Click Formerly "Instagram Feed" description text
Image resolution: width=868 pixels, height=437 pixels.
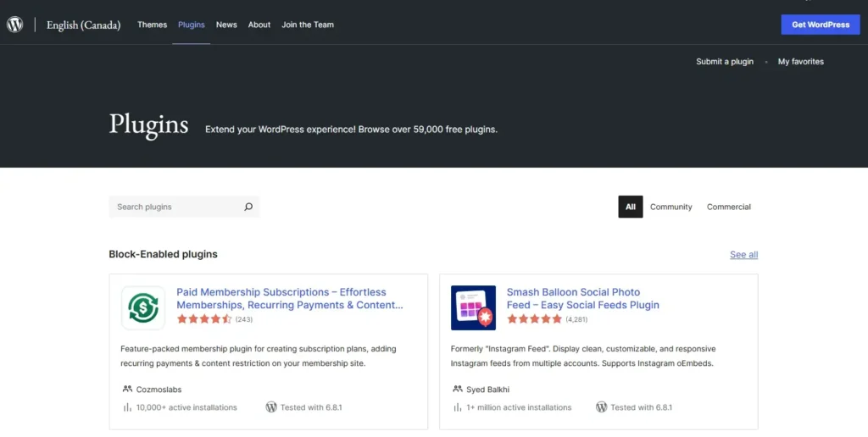click(x=583, y=357)
